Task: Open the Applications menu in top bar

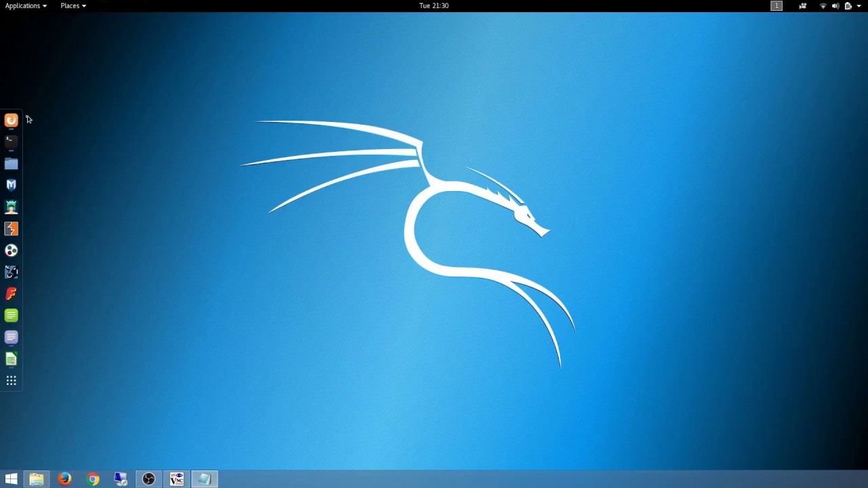Action: point(26,5)
